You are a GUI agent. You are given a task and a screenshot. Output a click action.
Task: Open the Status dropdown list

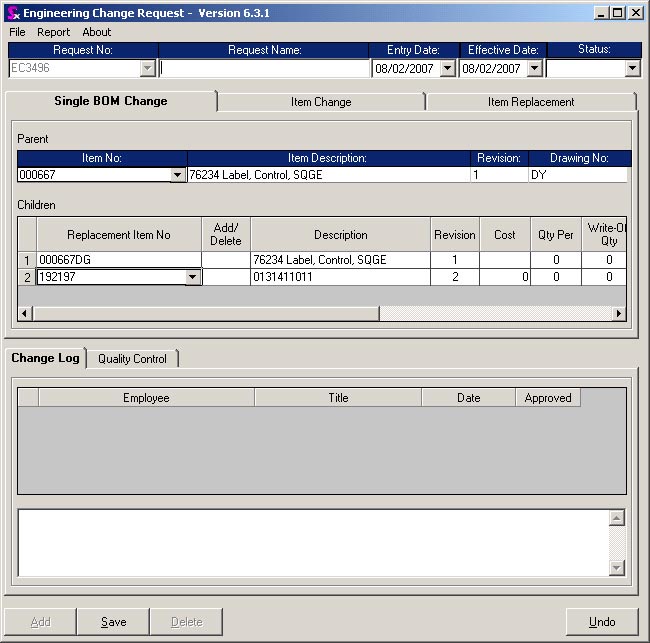tap(632, 69)
